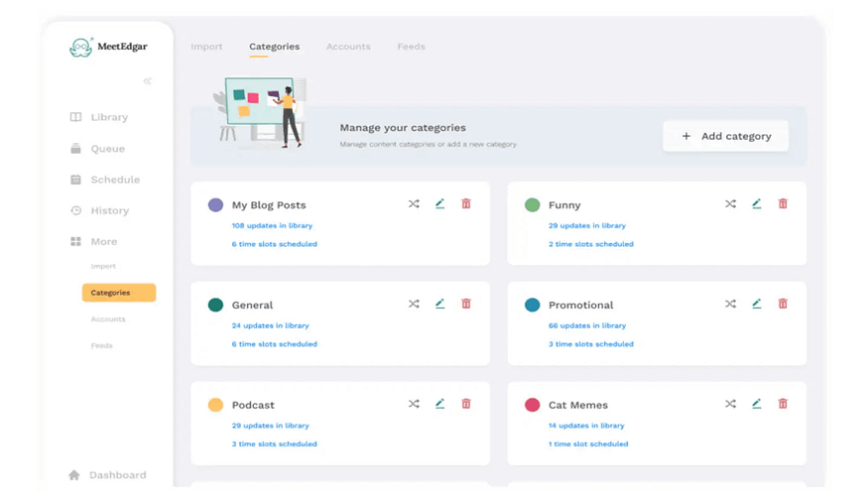Screen dimensions: 868x502
Task: Open My Blog Posts 6 time slots scheduled
Action: click(x=274, y=244)
